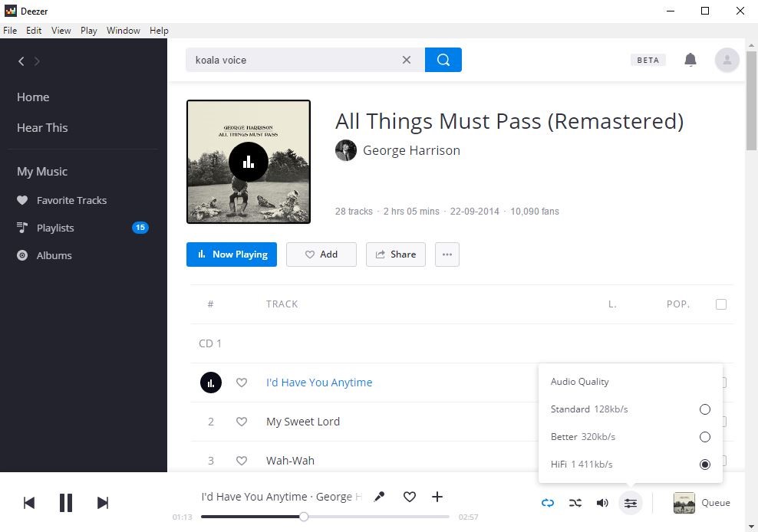Open lyrics with the microphone icon
Screen dimensions: 758x532
point(380,497)
